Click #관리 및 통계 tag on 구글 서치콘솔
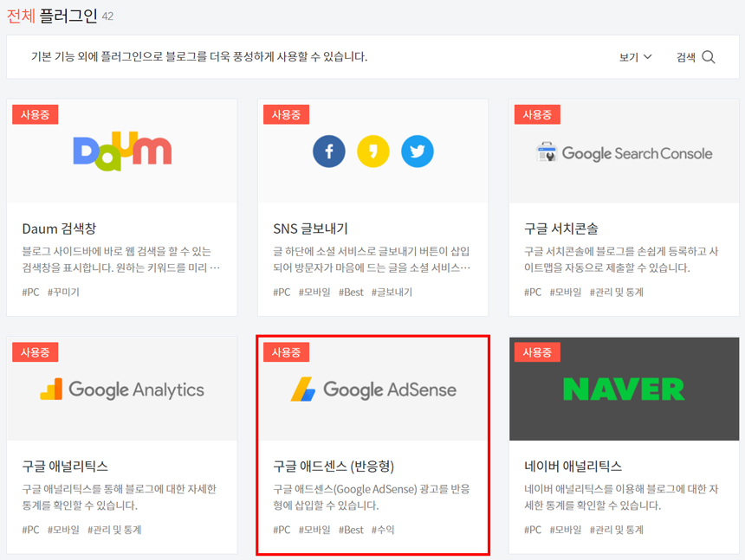 [x=617, y=292]
